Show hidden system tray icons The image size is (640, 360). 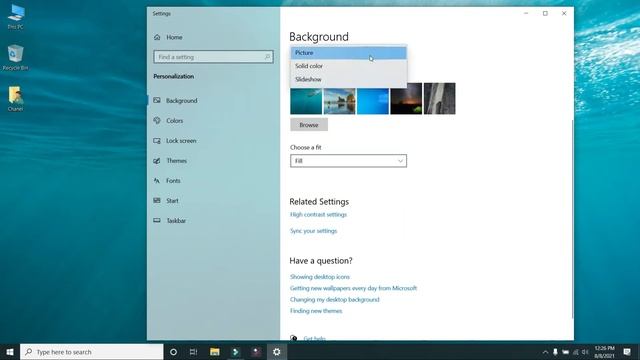[x=545, y=352]
